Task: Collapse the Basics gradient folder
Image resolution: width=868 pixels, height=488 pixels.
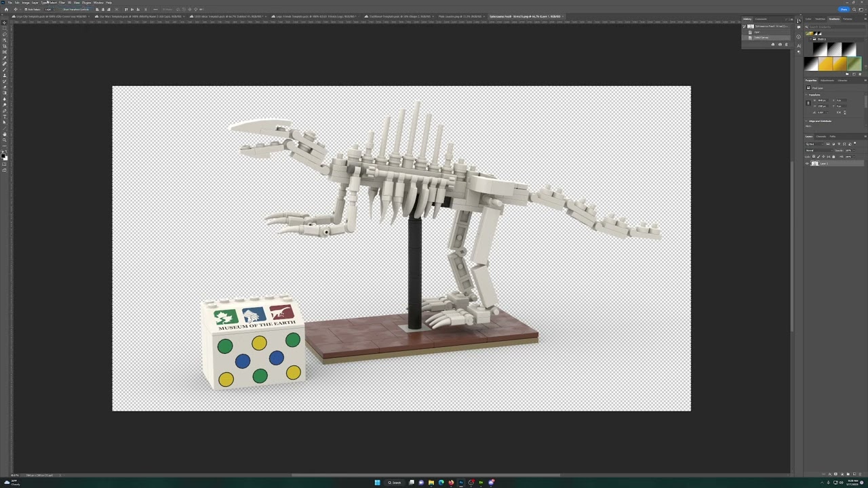Action: coord(810,39)
